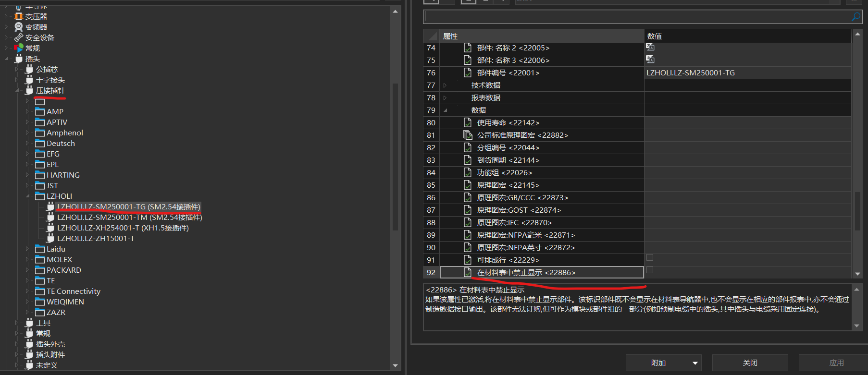This screenshot has width=868, height=375.
Task: Click the tree panel scroll-down arrow
Action: (396, 365)
